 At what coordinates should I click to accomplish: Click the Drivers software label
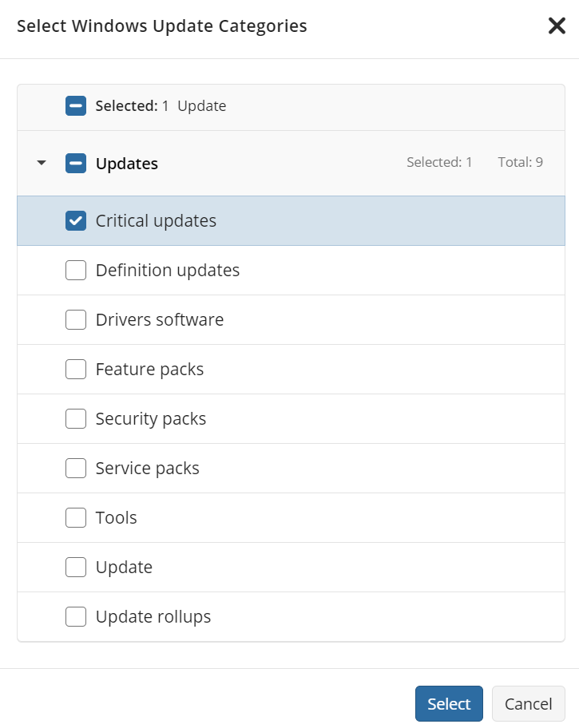pos(160,320)
